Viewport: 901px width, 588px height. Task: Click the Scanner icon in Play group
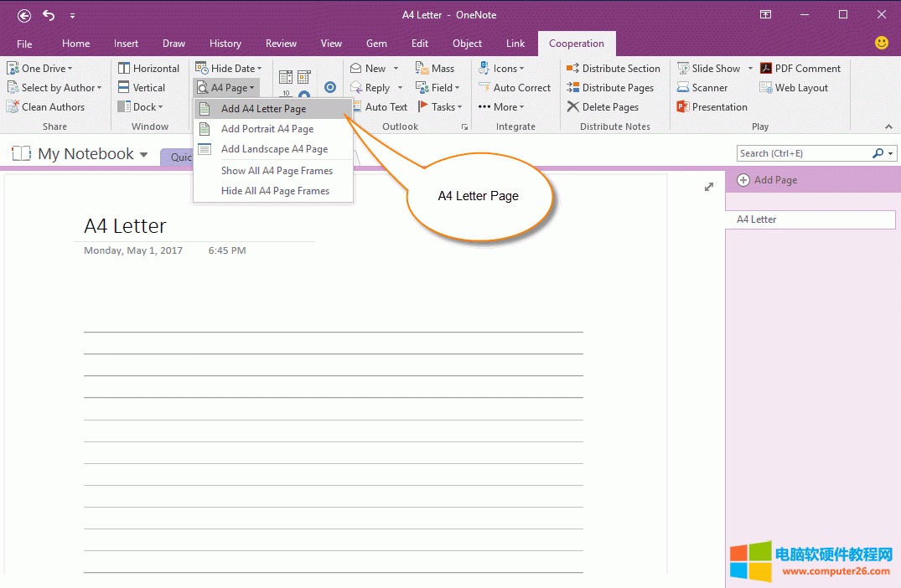click(x=683, y=88)
